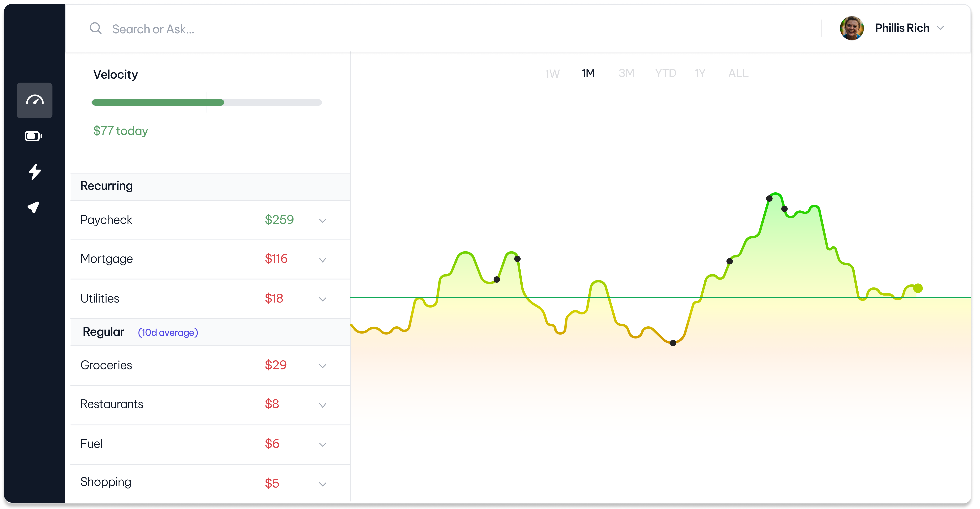Viewport: 980px width, 509px height.
Task: Click the battery icon in sidebar
Action: click(33, 136)
